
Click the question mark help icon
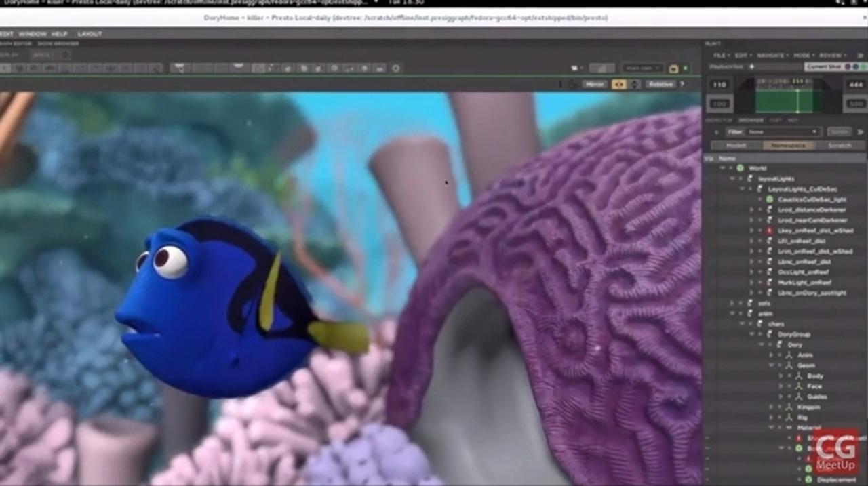pyautogui.click(x=682, y=85)
